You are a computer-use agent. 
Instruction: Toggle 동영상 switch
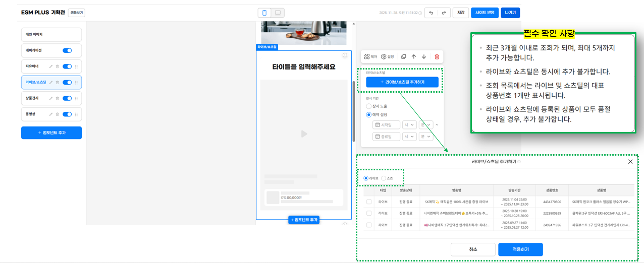[x=67, y=114]
